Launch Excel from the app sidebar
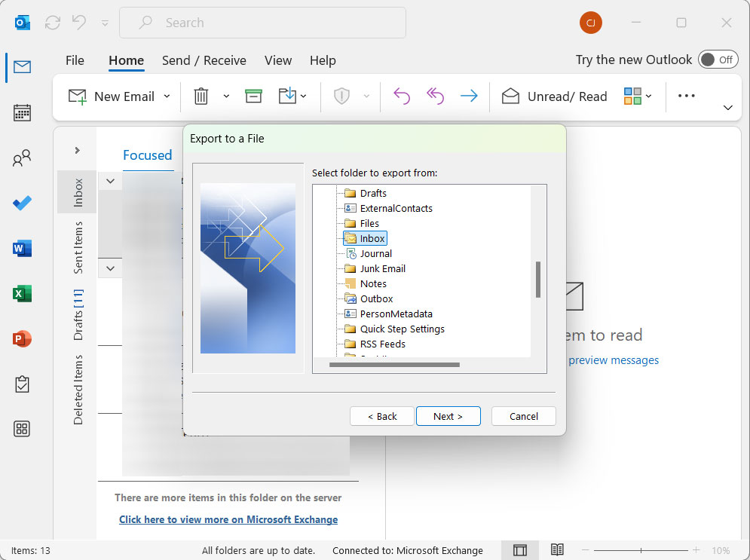This screenshot has width=750, height=560. coord(23,293)
